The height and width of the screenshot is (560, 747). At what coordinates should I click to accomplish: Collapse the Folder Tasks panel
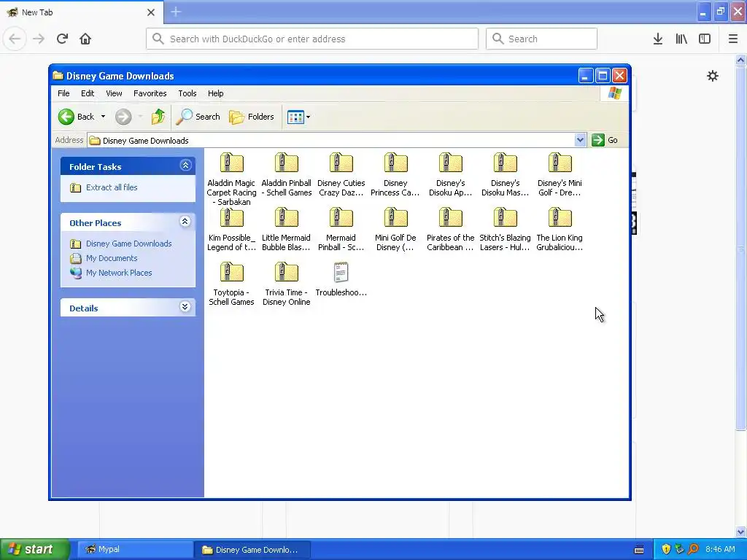tap(186, 166)
